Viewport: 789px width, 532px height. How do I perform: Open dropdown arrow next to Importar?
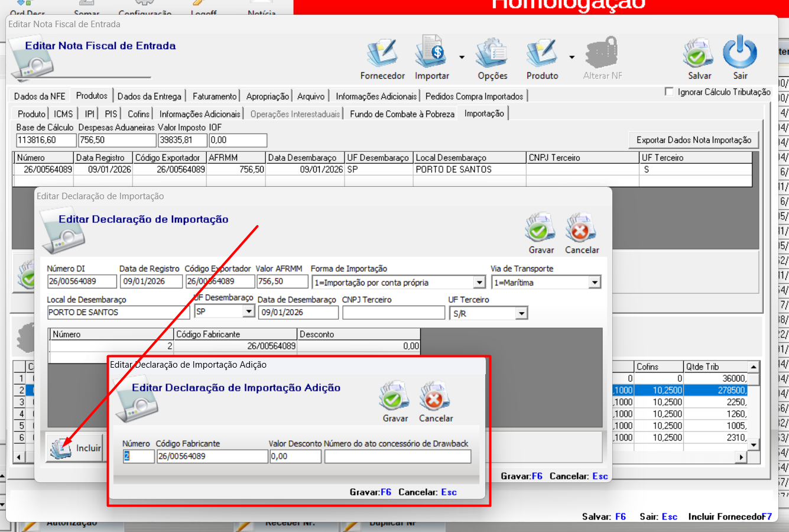click(462, 57)
